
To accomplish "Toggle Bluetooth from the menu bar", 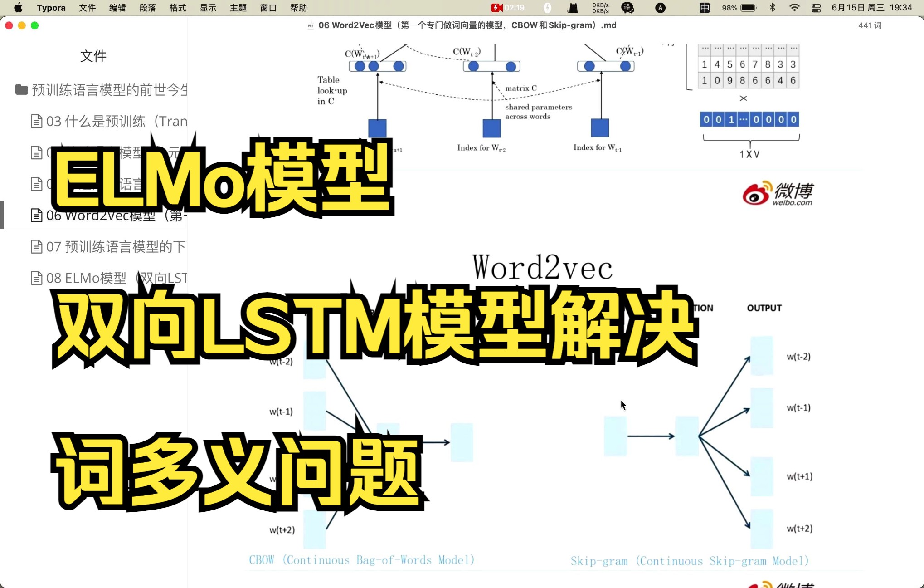I will 773,8.
